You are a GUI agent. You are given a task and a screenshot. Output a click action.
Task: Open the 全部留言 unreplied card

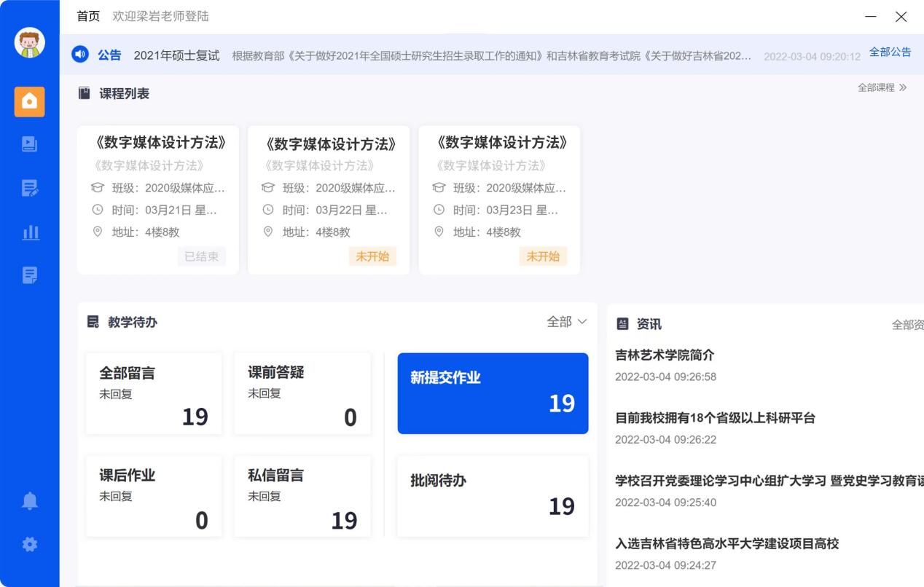(x=154, y=393)
